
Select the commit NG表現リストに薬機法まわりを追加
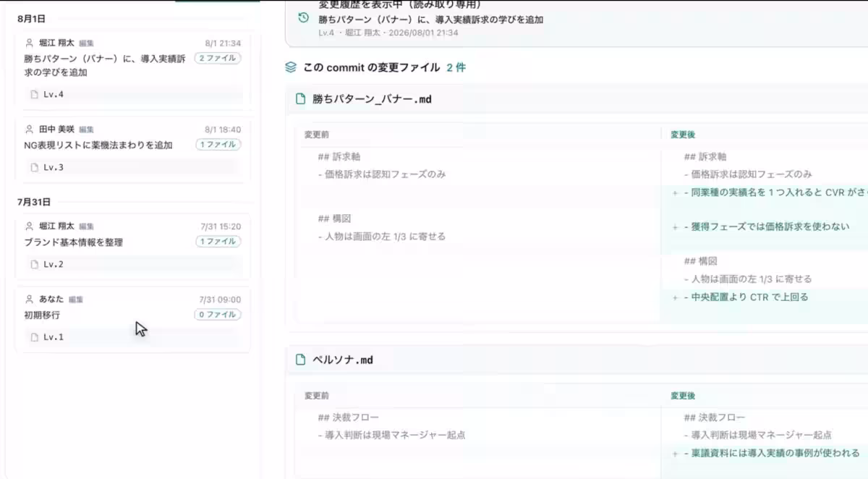(98, 145)
